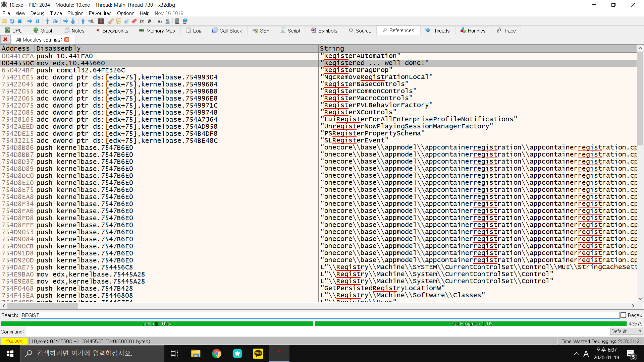Image resolution: width=644 pixels, height=362 pixels.
Task: Click the Step into icon
Action: pos(48,21)
